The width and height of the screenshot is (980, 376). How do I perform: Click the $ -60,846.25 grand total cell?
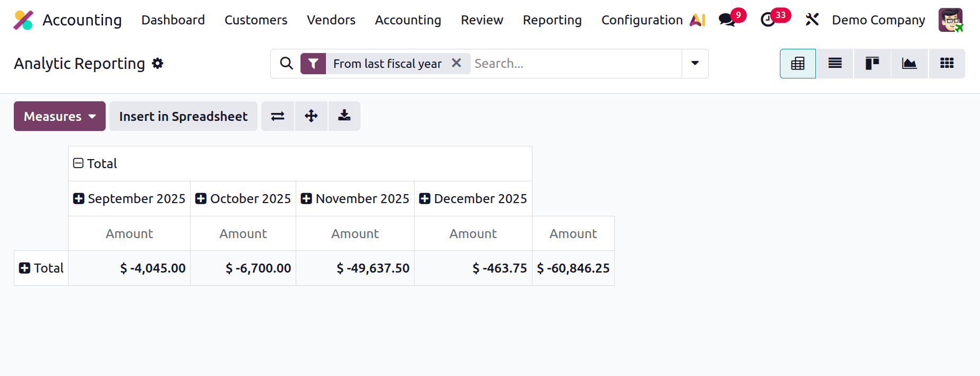click(573, 268)
